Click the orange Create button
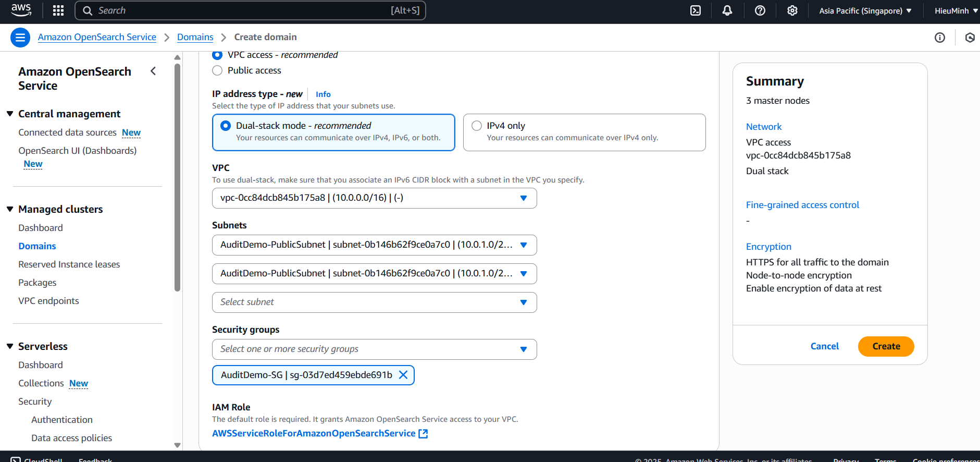980x462 pixels. pyautogui.click(x=886, y=346)
